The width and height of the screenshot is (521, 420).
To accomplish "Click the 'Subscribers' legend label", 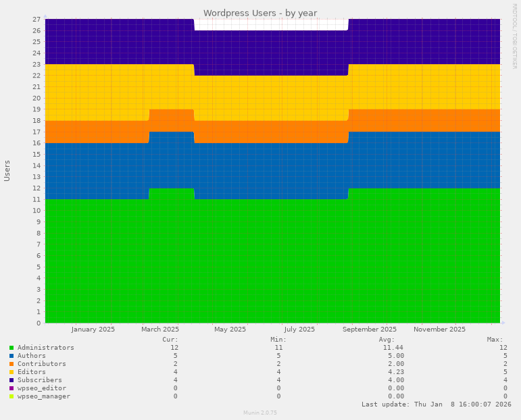I will click(40, 380).
